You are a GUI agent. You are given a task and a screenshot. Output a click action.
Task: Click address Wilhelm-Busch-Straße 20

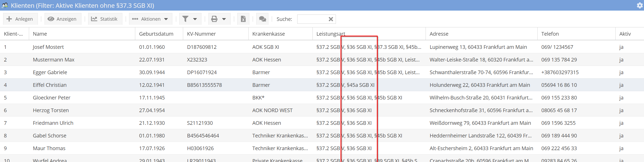coord(481,98)
